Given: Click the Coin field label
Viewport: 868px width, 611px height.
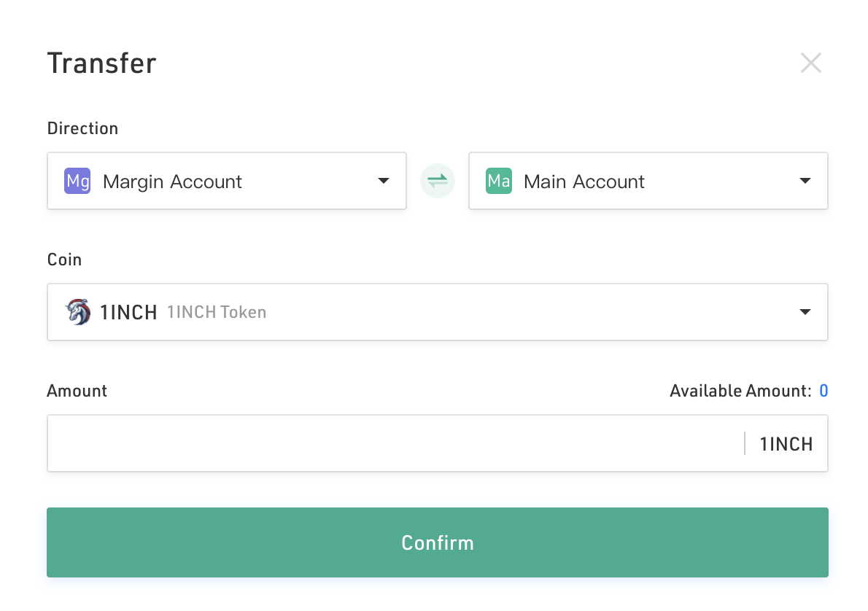Looking at the screenshot, I should [x=64, y=260].
